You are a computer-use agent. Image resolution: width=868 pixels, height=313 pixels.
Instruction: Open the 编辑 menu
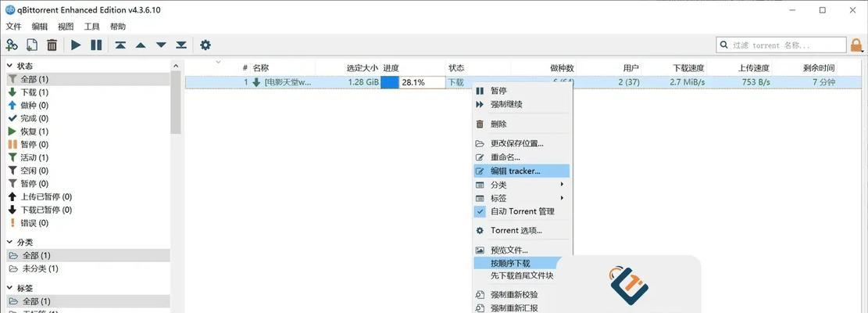(40, 26)
